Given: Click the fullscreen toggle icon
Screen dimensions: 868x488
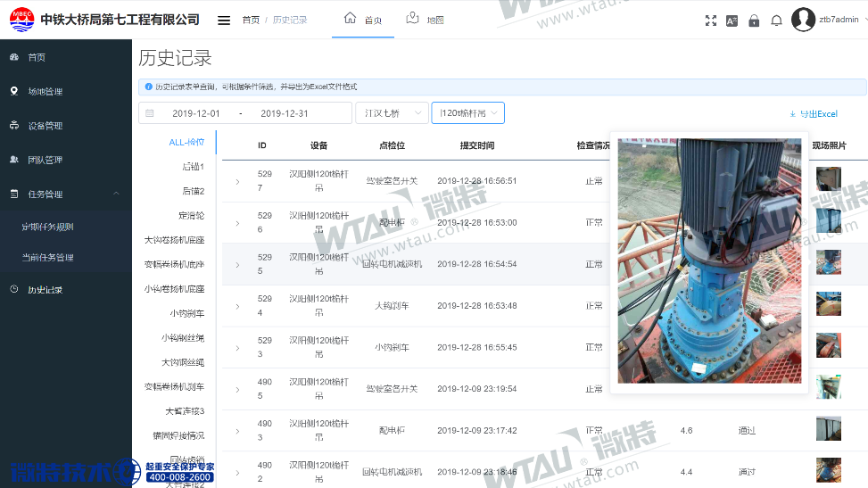Looking at the screenshot, I should pyautogui.click(x=711, y=21).
